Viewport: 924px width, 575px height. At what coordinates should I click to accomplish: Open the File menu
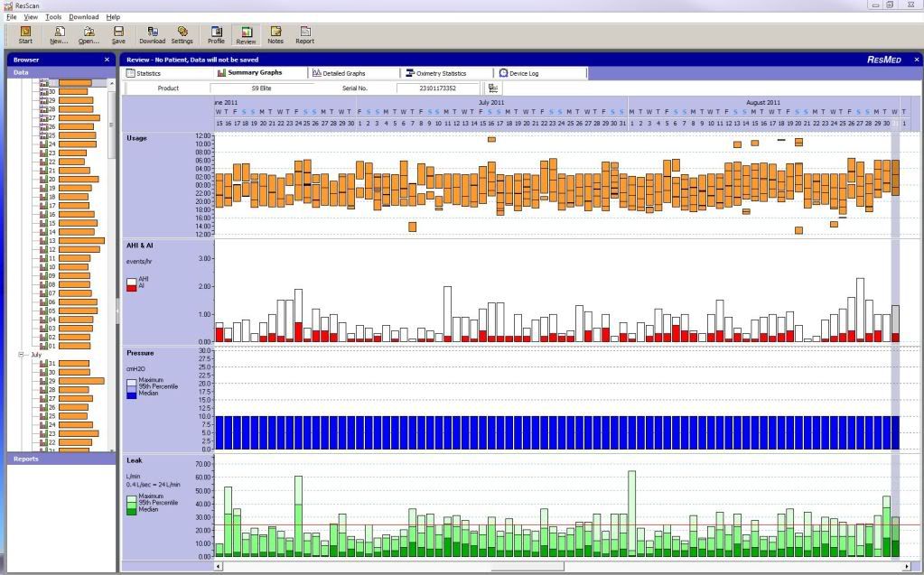click(x=11, y=17)
